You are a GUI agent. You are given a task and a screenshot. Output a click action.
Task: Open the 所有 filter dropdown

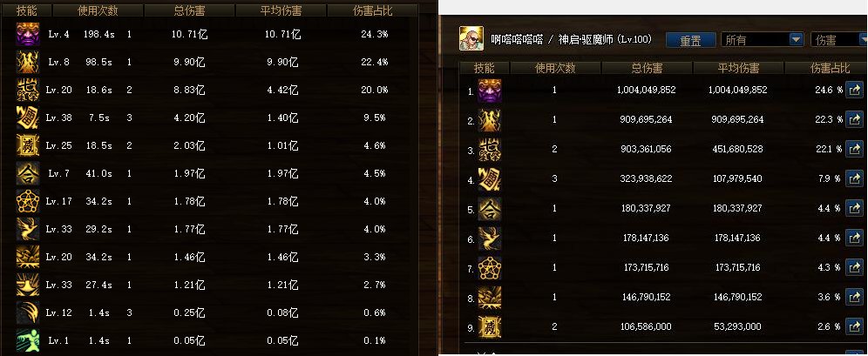[762, 40]
